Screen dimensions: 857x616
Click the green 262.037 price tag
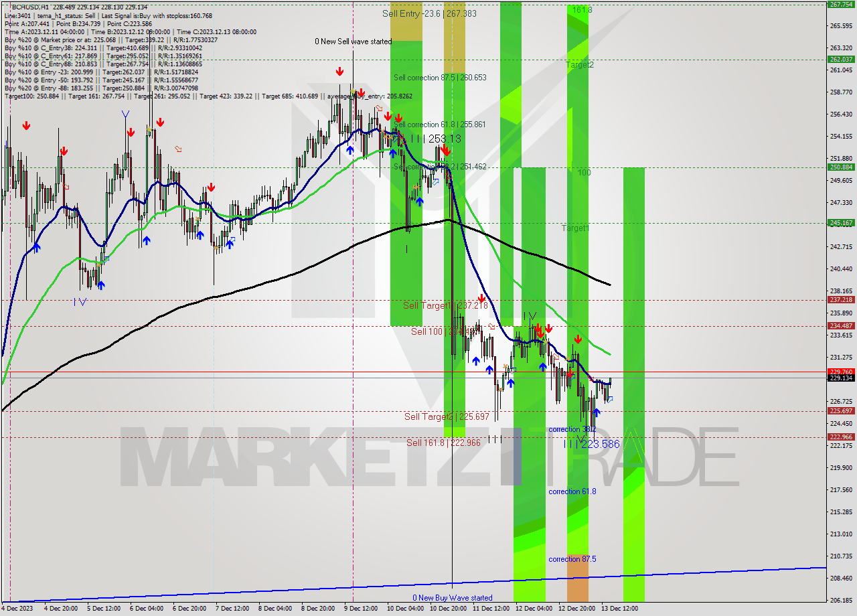(841, 59)
